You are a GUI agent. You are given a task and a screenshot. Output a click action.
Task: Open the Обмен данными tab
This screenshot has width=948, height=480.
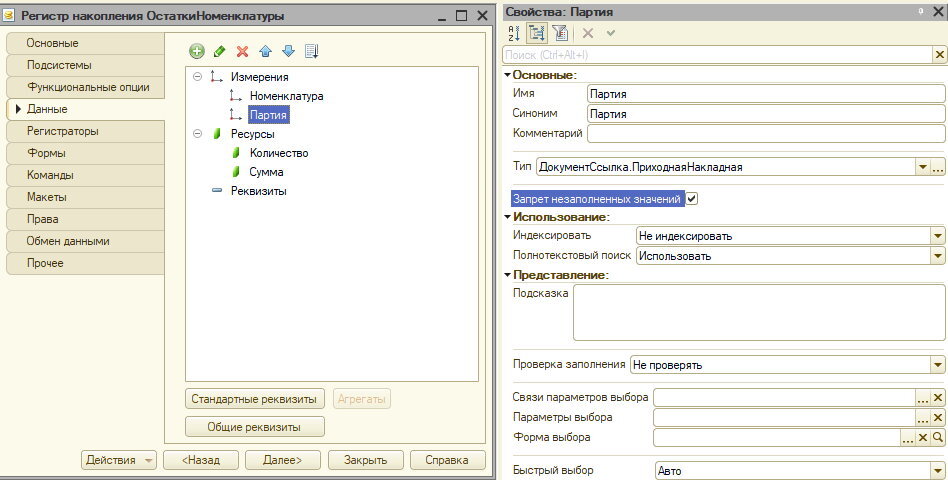click(x=85, y=241)
